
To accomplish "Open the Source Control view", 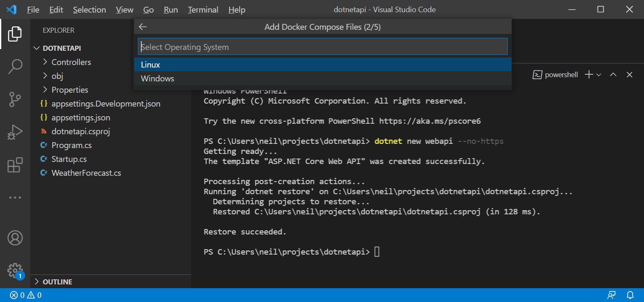I will (15, 99).
